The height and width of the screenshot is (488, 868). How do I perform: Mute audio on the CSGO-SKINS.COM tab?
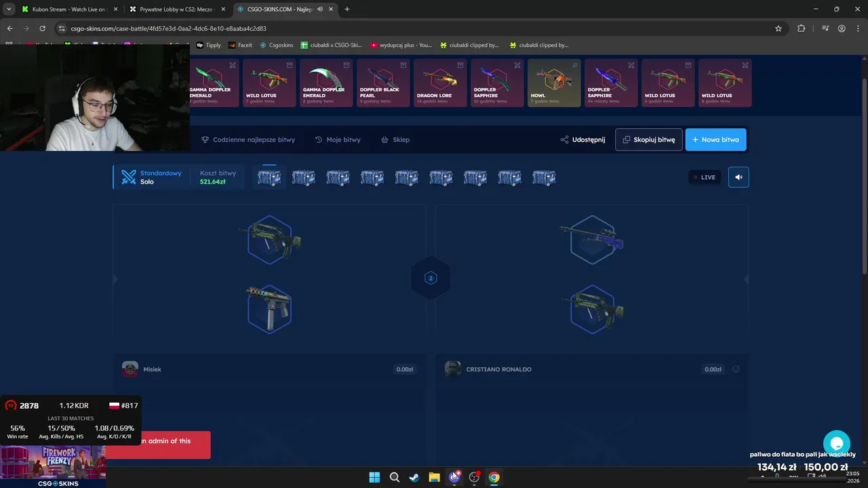pos(321,9)
